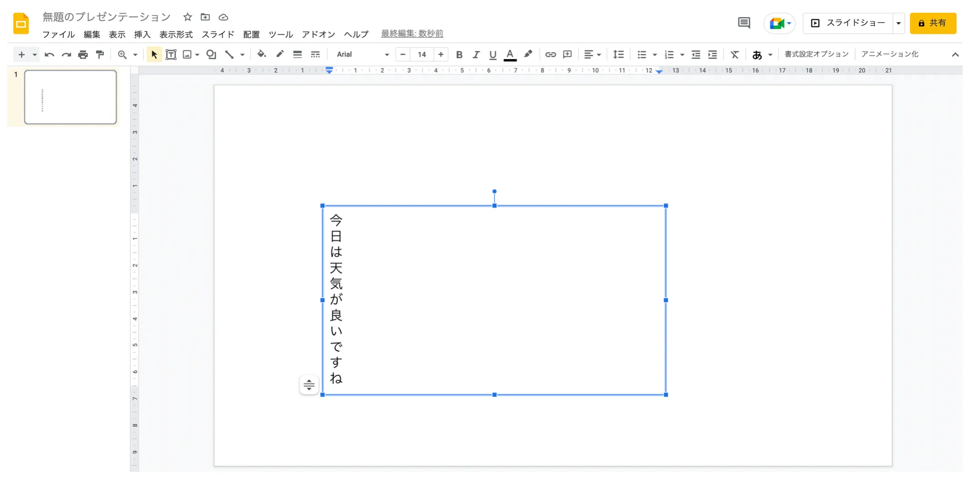Clear formatting icon

pos(735,55)
